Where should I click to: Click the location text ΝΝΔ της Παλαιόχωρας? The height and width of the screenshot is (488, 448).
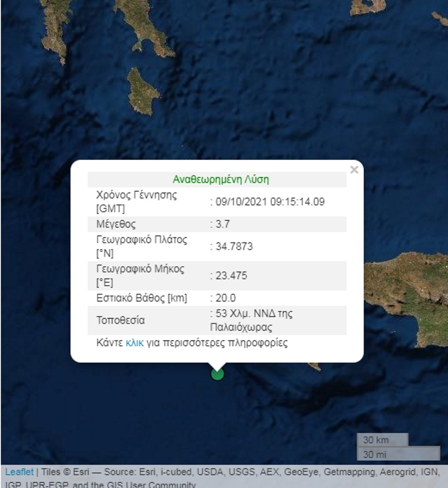tap(252, 320)
